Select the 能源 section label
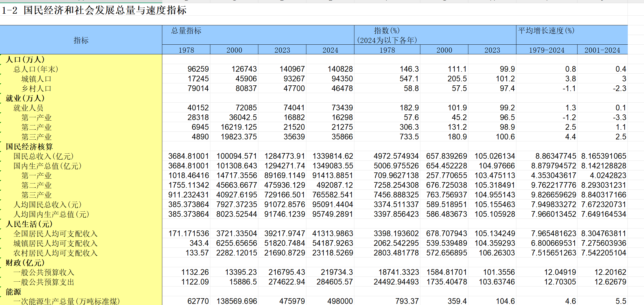The image size is (644, 305). (x=13, y=292)
